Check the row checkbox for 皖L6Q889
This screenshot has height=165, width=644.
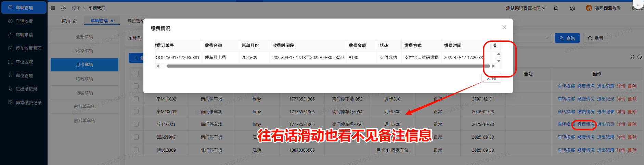click(136, 150)
